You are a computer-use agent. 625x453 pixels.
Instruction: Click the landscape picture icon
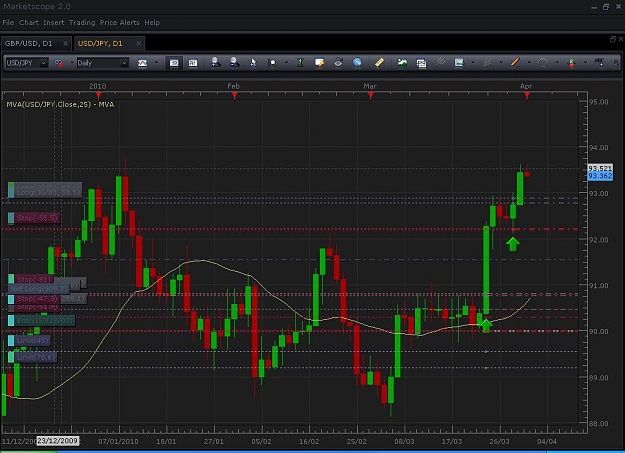(x=402, y=63)
